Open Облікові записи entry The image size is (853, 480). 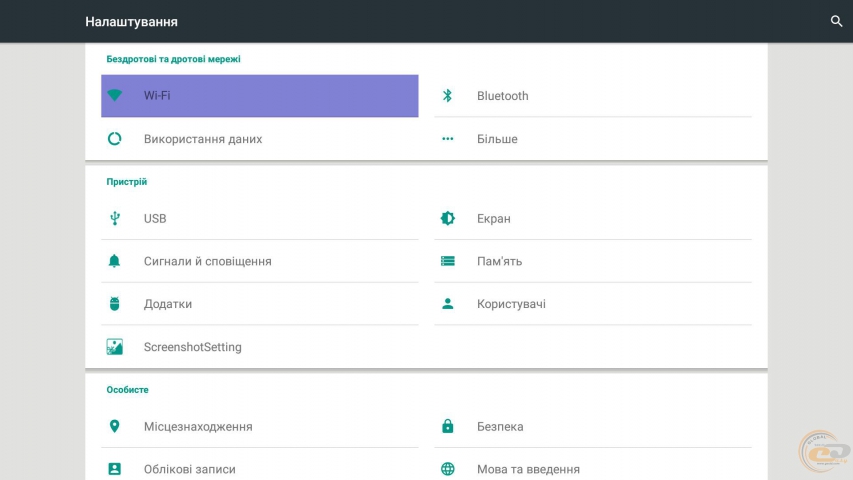[190, 469]
